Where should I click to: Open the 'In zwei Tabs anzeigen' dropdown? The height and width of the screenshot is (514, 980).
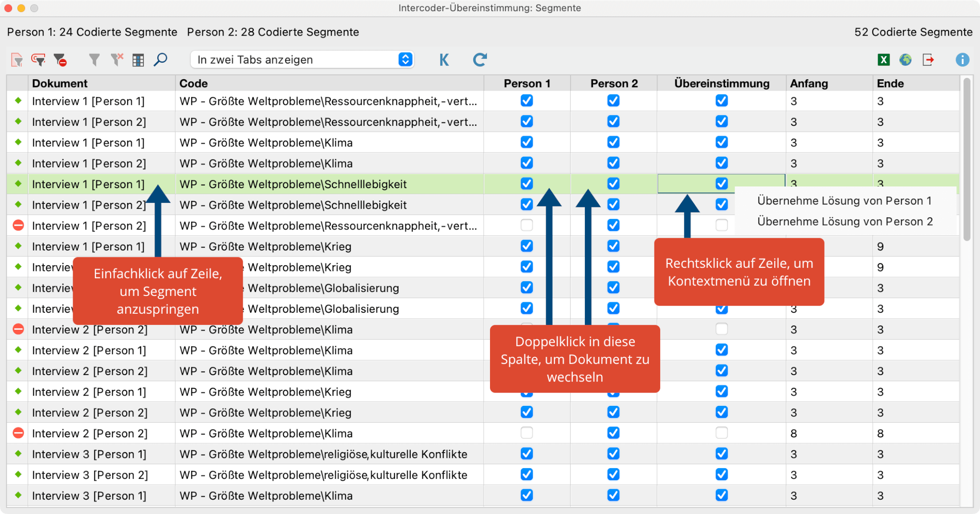302,60
